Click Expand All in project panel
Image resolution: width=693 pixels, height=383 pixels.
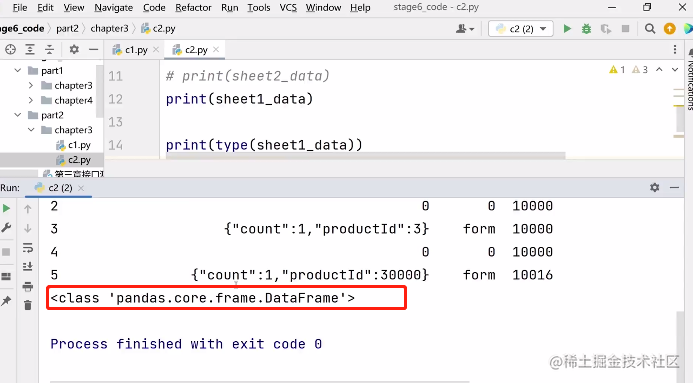coord(30,49)
